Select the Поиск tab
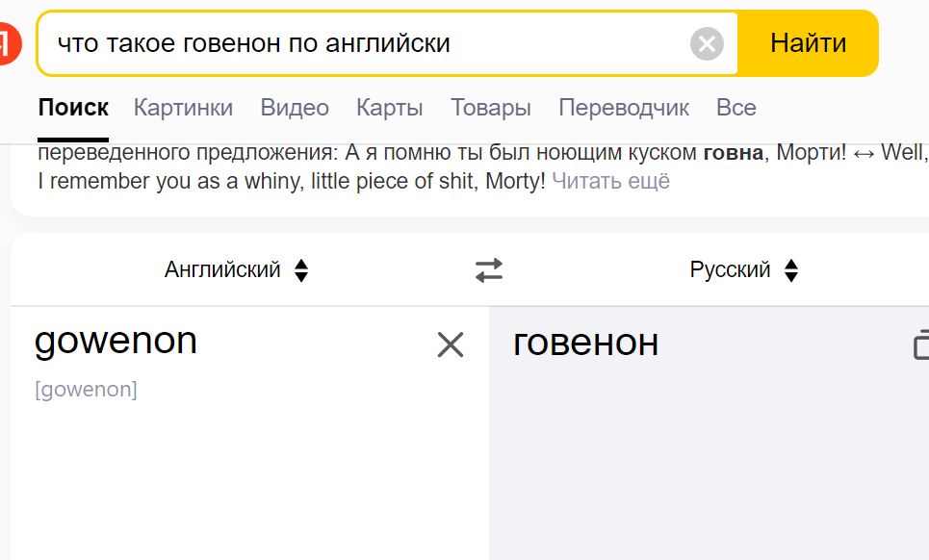The image size is (929, 560). pyautogui.click(x=73, y=108)
